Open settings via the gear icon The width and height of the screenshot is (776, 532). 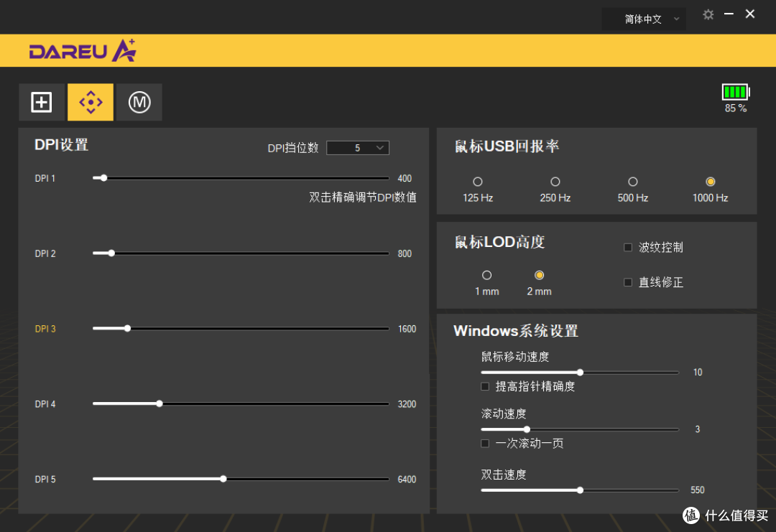point(708,15)
